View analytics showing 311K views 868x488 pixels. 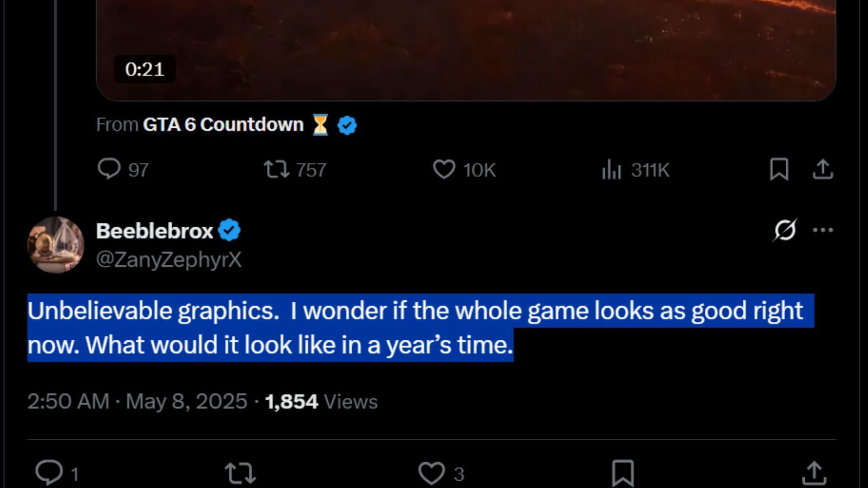click(x=612, y=170)
